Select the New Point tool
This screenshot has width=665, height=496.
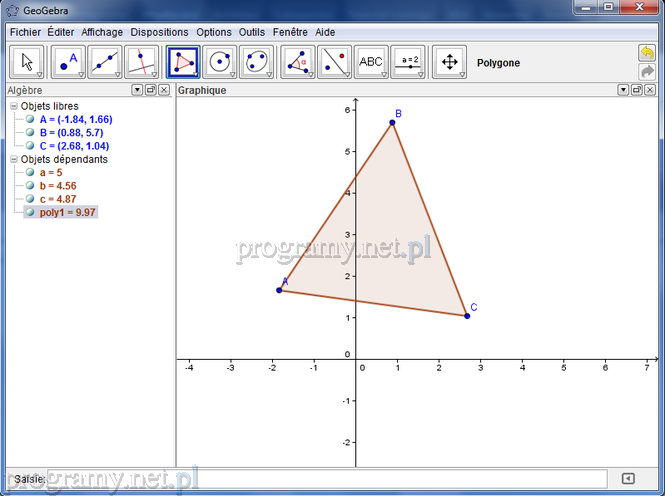tap(66, 62)
